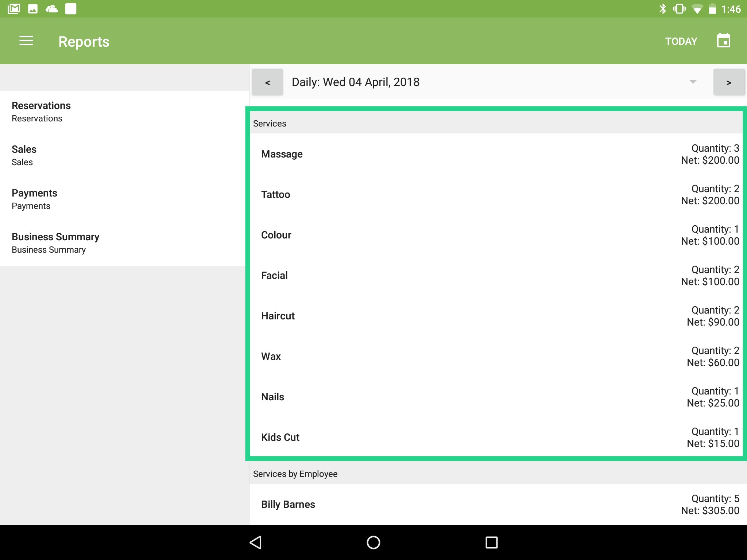
Task: Select the Reservations report entry
Action: pyautogui.click(x=41, y=111)
